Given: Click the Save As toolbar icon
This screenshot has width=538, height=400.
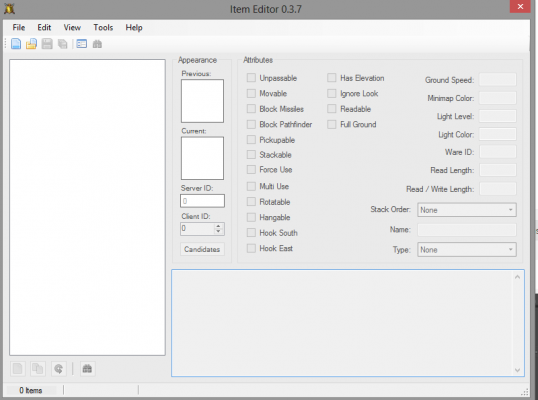Looking at the screenshot, I should tap(62, 44).
